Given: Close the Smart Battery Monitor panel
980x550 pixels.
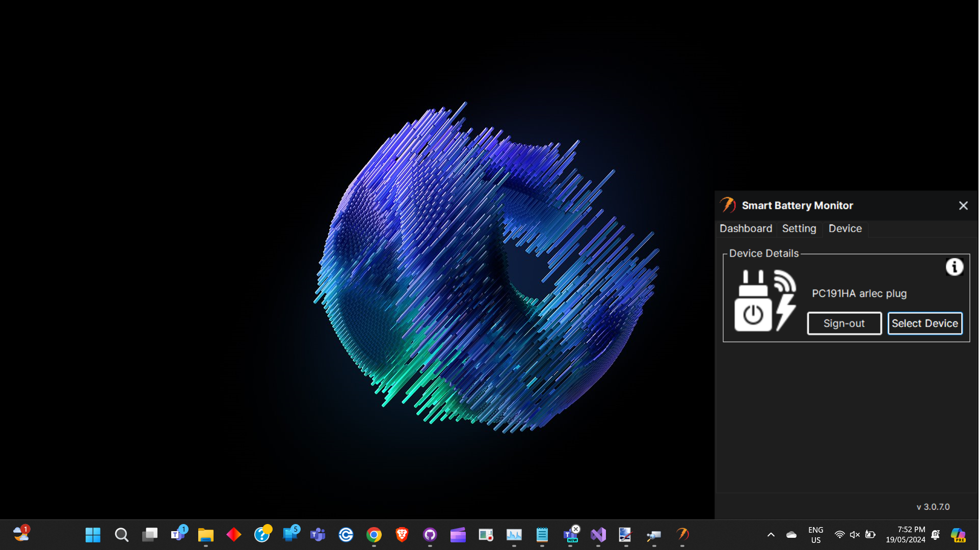Looking at the screenshot, I should [963, 206].
